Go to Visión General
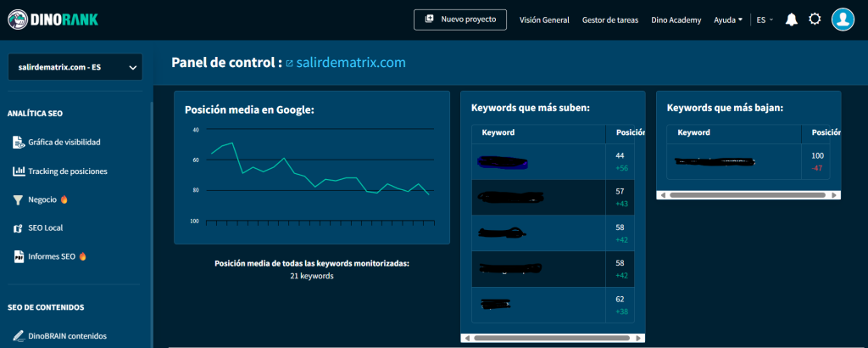 544,20
